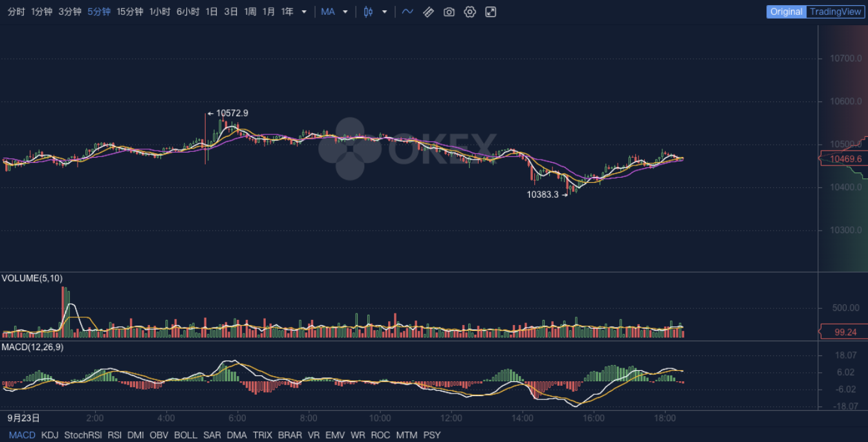Keep Original chart mode selected

point(786,12)
